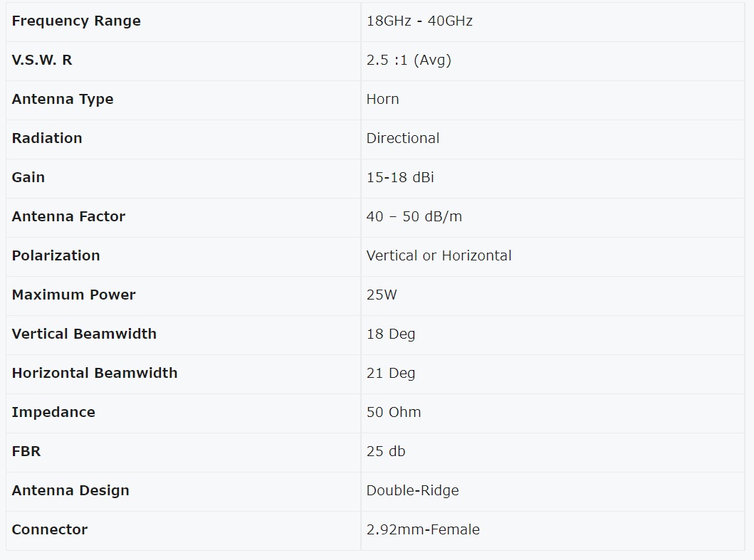Click the Antenna Factor label
The height and width of the screenshot is (560, 754).
[x=68, y=217]
